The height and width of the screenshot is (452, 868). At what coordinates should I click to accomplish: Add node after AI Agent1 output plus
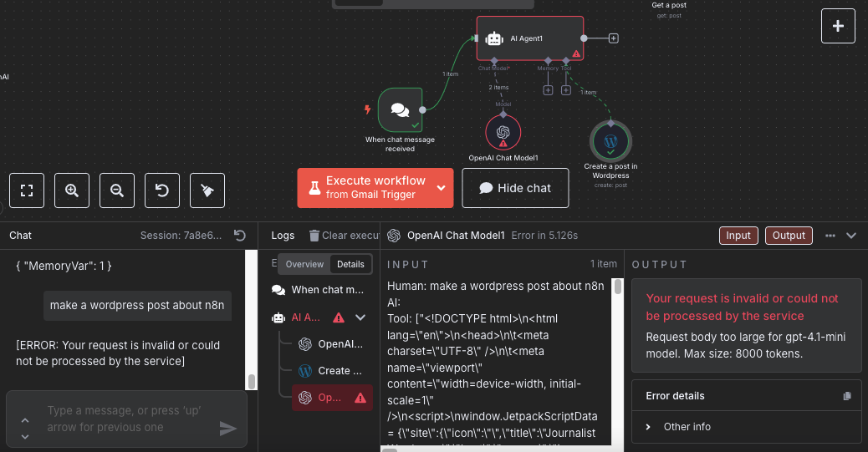[x=613, y=38]
